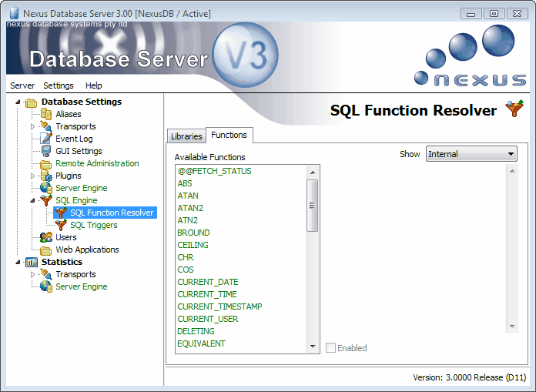Click the right panel scroll up arrow
Image resolution: width=536 pixels, height=392 pixels.
[512, 171]
